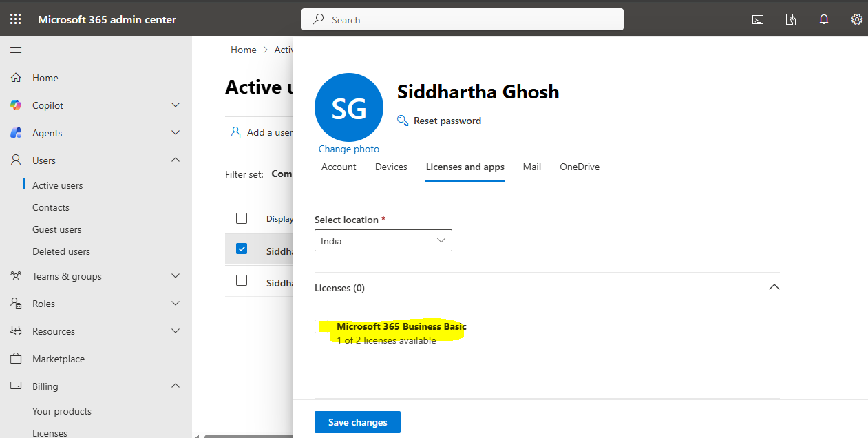The image size is (868, 438).
Task: Click the Change photo link
Action: [348, 149]
